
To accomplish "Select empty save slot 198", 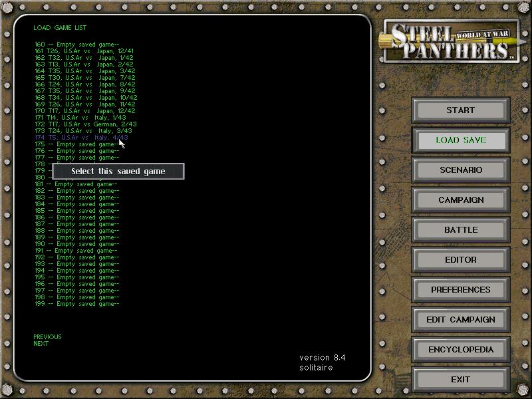I will (77, 297).
